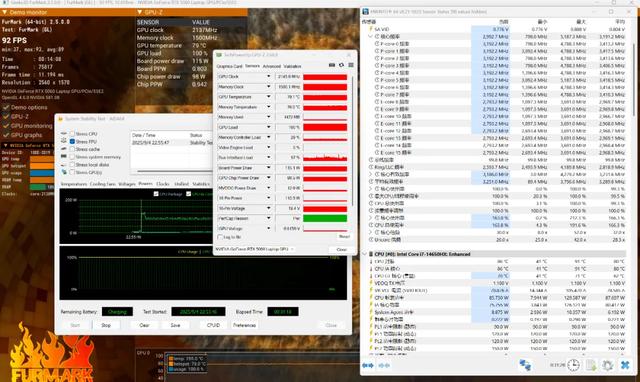Image resolution: width=640 pixels, height=382 pixels.
Task: Open HWiNFO settings gear icon
Action: coord(607,365)
